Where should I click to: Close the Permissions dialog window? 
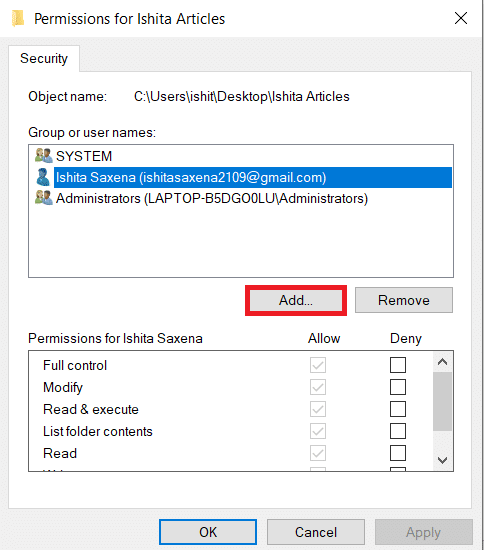point(461,18)
